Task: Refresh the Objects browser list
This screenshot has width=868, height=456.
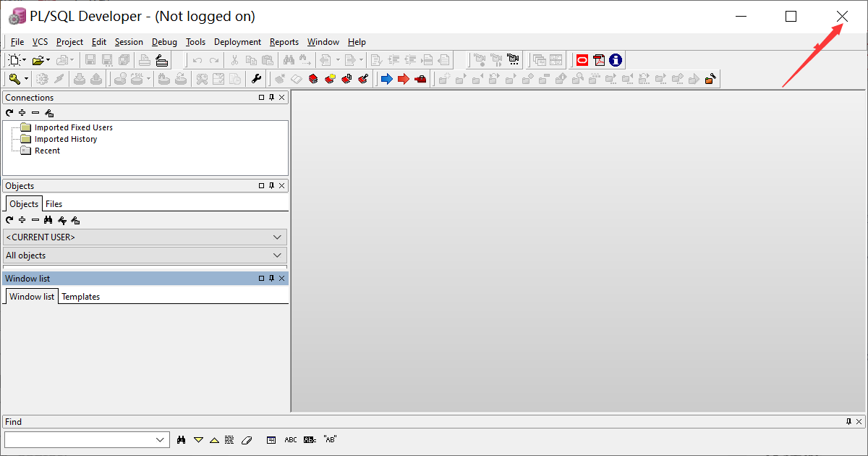Action: [x=9, y=220]
